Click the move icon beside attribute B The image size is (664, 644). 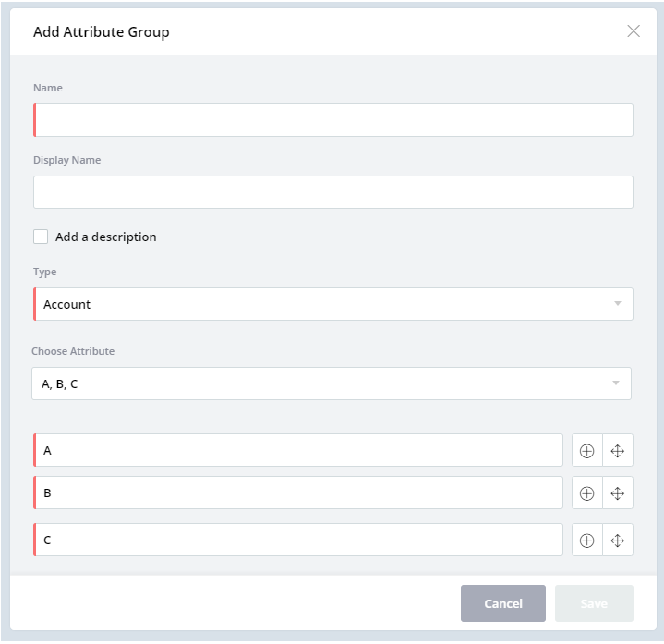[618, 493]
